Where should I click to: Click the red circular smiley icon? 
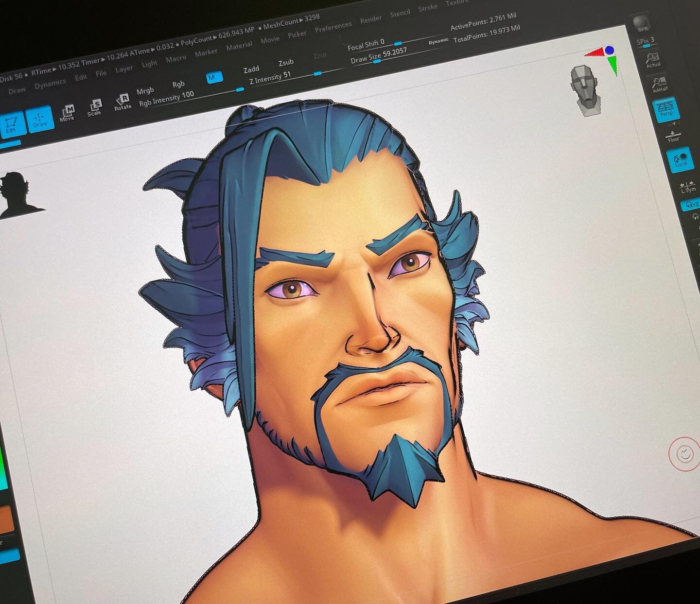tap(684, 454)
